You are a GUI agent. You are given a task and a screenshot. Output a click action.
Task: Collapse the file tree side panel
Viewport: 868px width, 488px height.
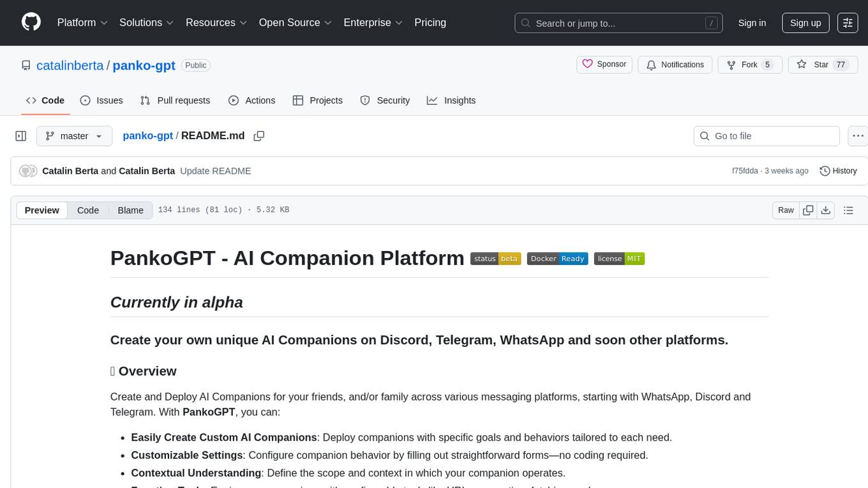coord(21,136)
